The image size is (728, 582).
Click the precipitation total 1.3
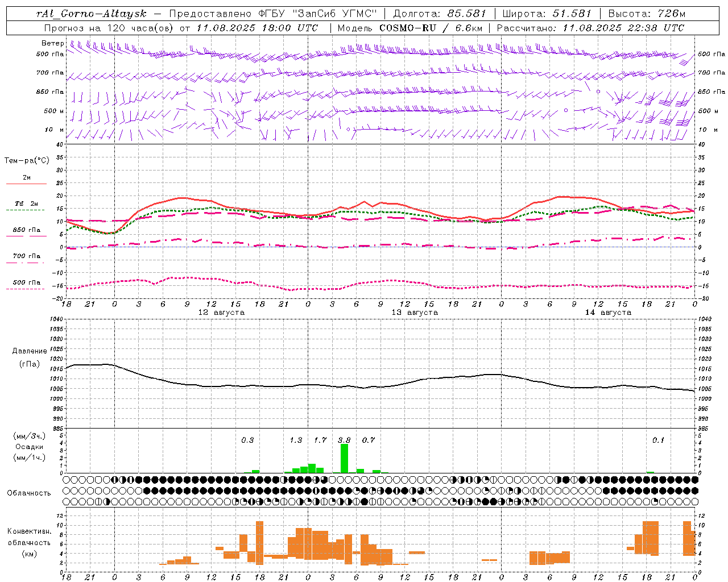296,440
